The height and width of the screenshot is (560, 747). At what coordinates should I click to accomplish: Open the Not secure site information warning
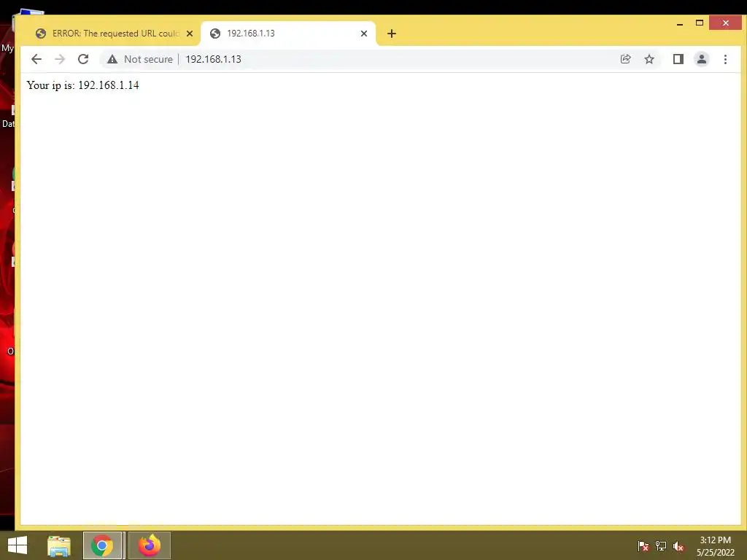tap(139, 59)
